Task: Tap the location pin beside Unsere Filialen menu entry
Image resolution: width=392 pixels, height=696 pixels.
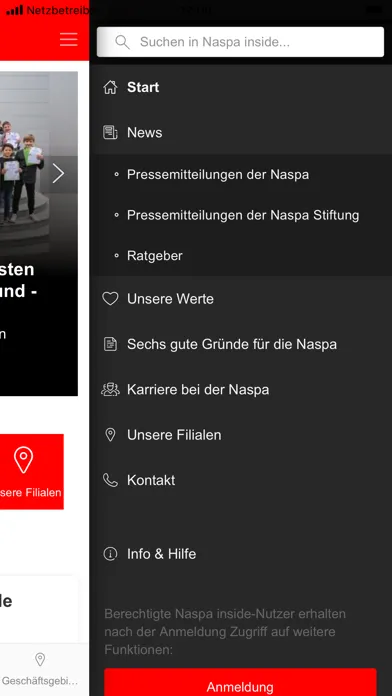Action: coord(110,435)
